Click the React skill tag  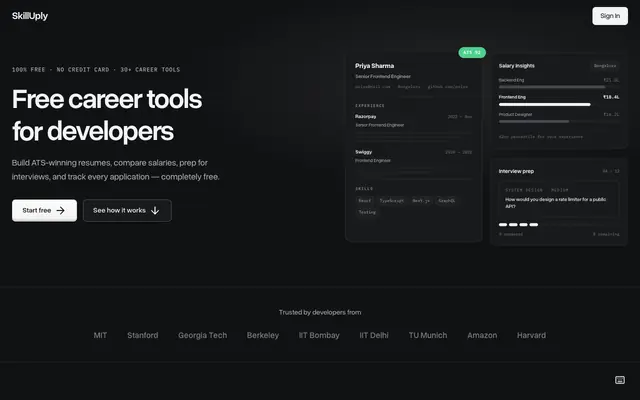click(x=364, y=200)
